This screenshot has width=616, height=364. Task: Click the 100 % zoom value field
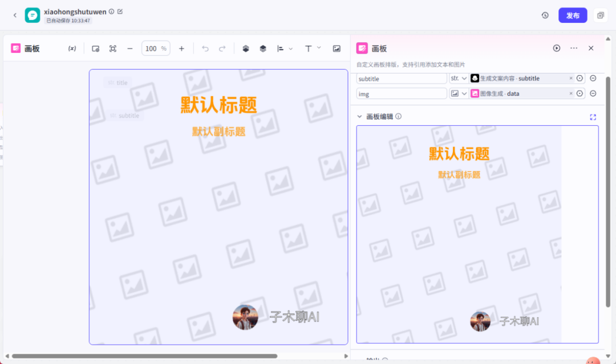(156, 48)
